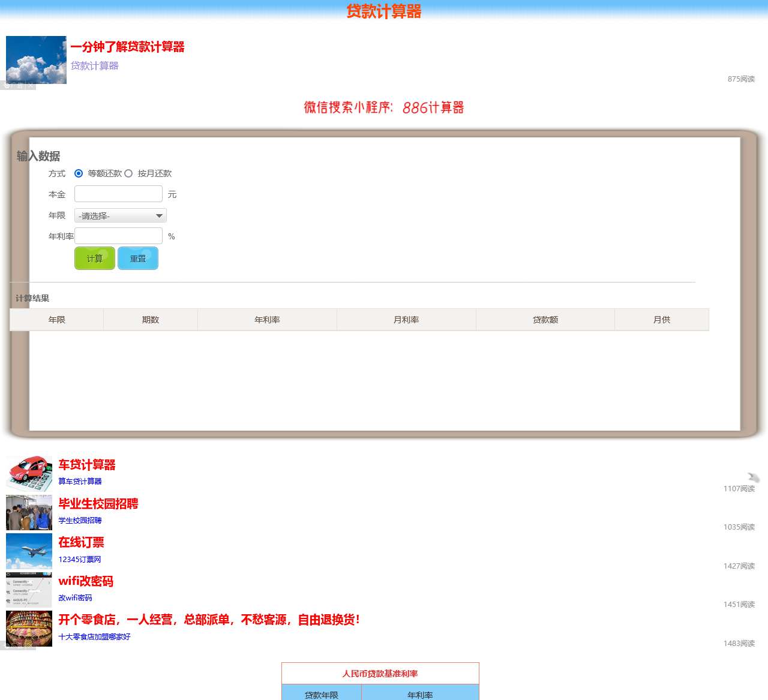This screenshot has width=768, height=700.
Task: Click the airplane thumbnail
Action: point(29,551)
